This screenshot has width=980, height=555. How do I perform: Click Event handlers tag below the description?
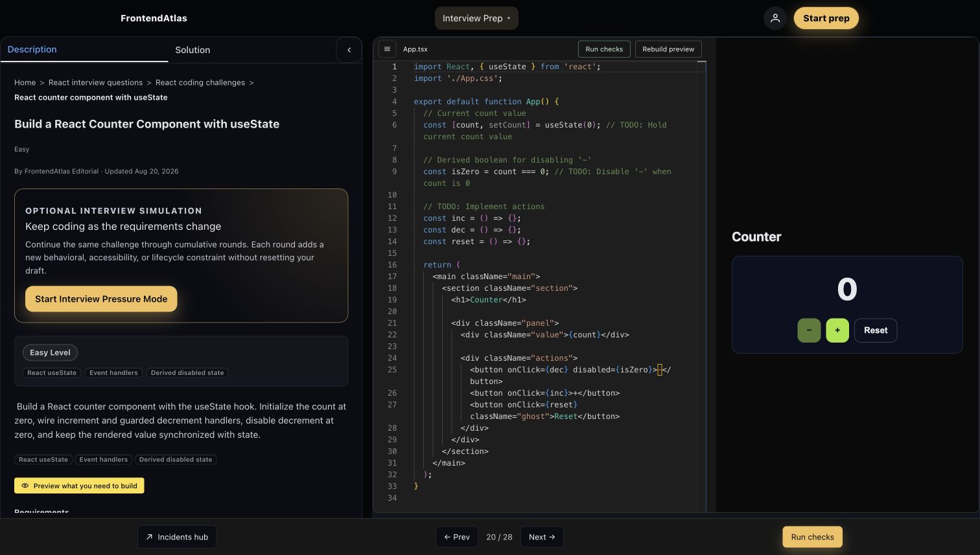click(104, 459)
